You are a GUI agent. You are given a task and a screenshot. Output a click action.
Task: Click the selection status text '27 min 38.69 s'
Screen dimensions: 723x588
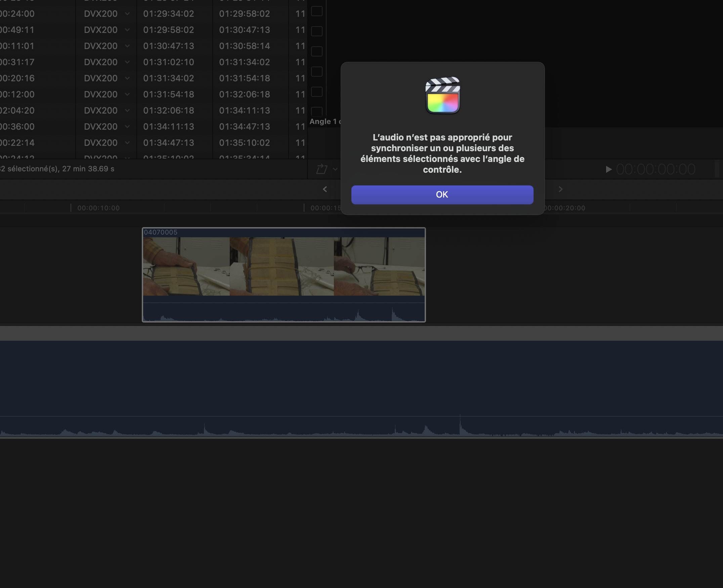click(x=88, y=169)
